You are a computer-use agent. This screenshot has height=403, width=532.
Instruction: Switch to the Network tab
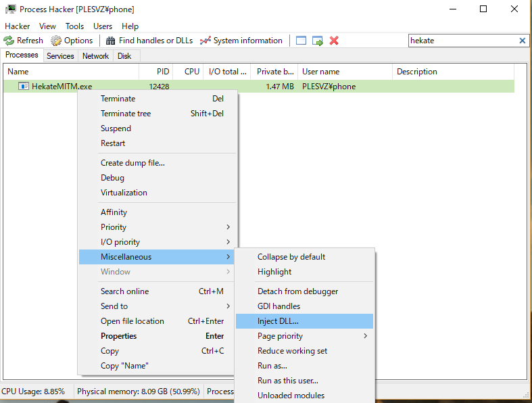96,56
